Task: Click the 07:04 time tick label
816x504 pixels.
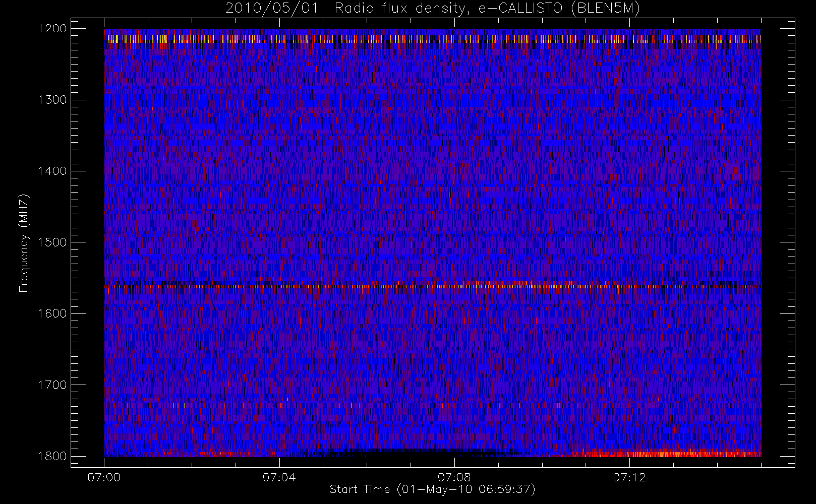Action: click(279, 477)
